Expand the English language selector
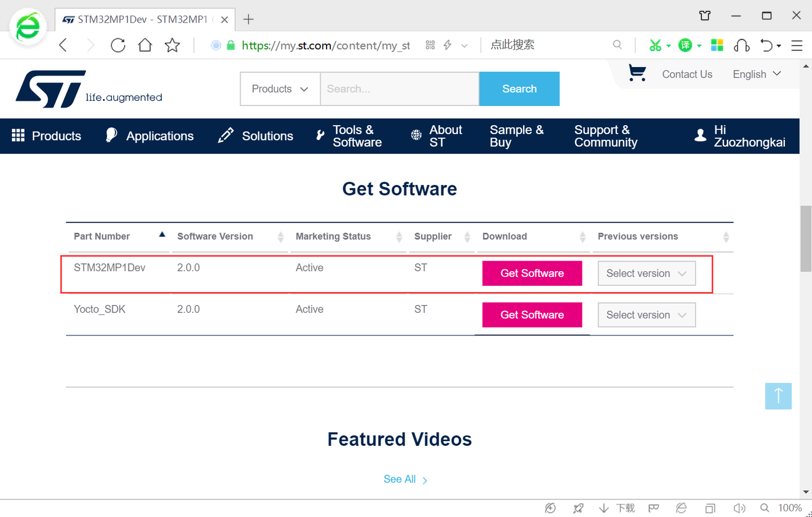The width and height of the screenshot is (812, 517). [756, 74]
